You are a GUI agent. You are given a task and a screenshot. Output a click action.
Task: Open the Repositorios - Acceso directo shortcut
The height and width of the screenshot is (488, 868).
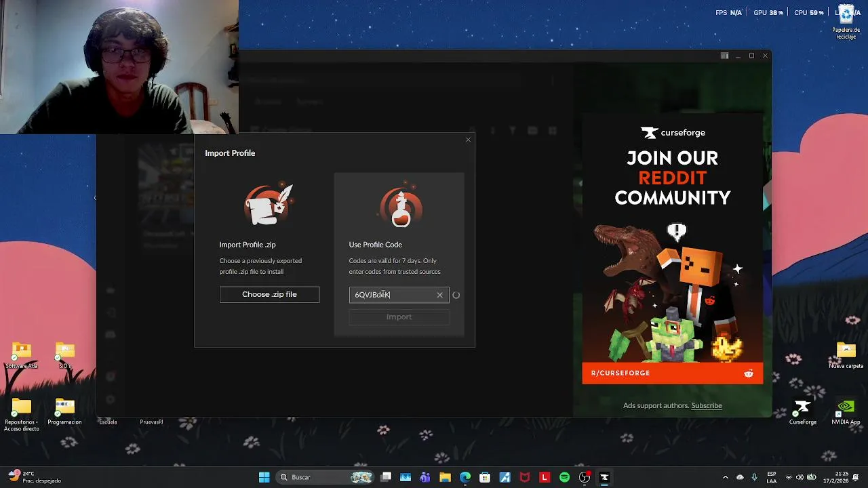pyautogui.click(x=22, y=415)
